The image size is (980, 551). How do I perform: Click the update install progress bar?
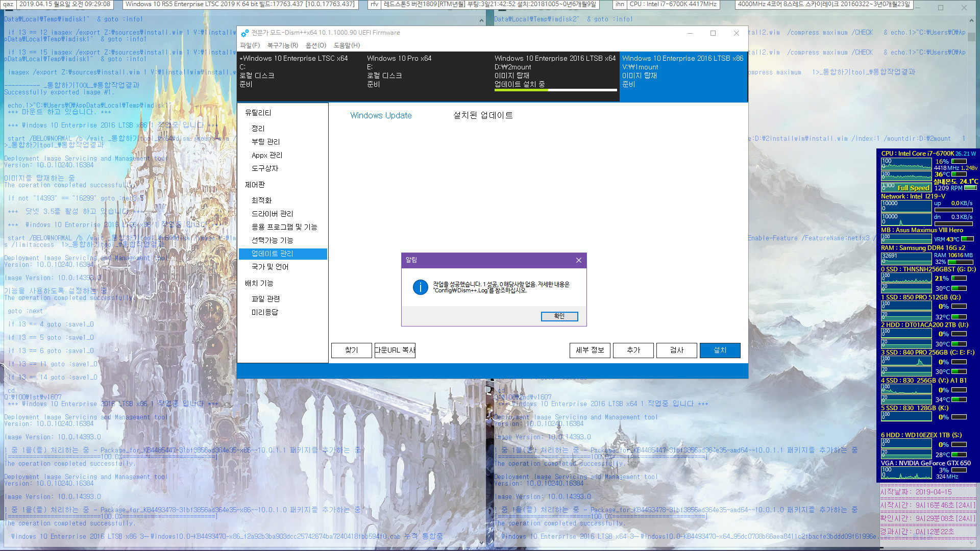pyautogui.click(x=555, y=90)
